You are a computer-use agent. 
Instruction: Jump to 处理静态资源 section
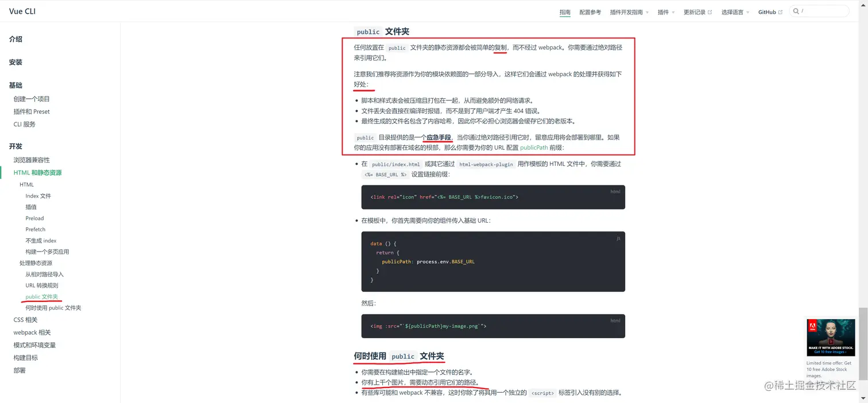tap(36, 263)
